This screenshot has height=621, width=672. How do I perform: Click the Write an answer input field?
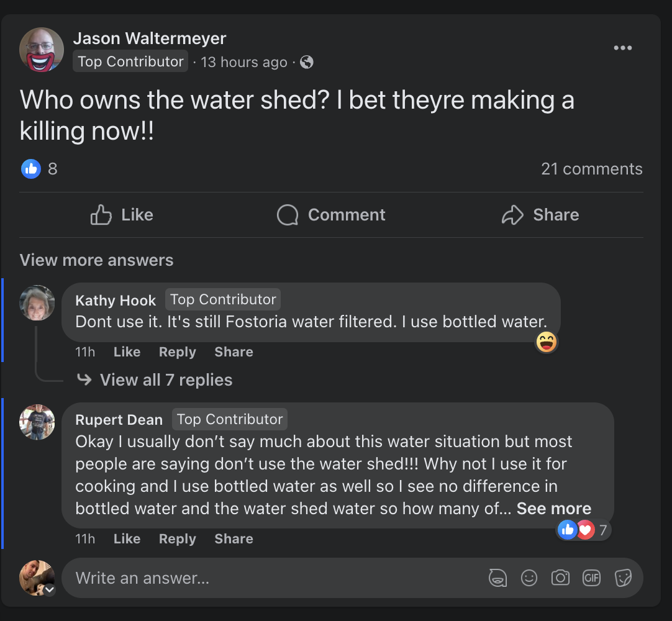click(x=273, y=578)
